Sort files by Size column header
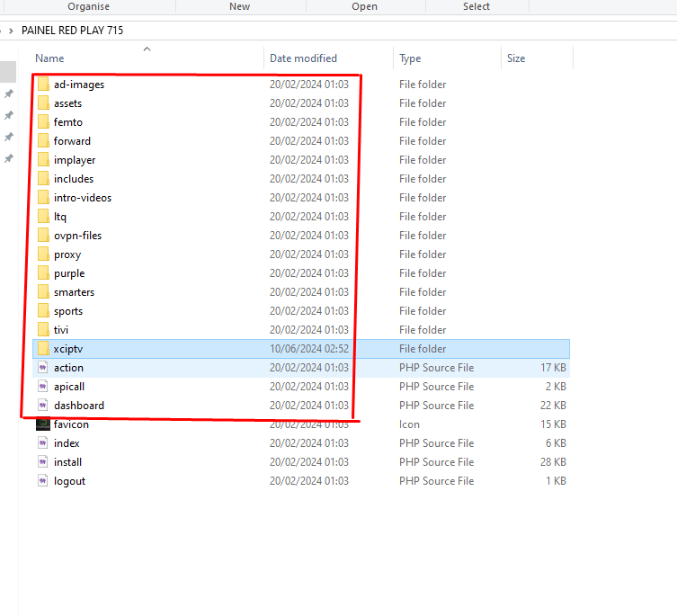The height and width of the screenshot is (616, 677). point(516,58)
